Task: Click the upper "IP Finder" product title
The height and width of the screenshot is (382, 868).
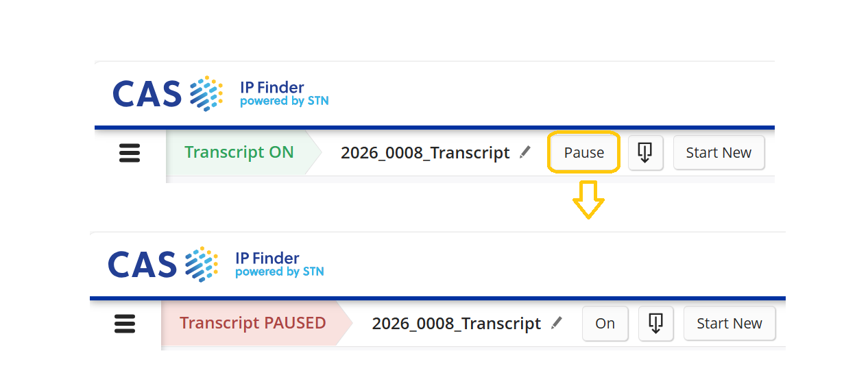Action: [272, 88]
